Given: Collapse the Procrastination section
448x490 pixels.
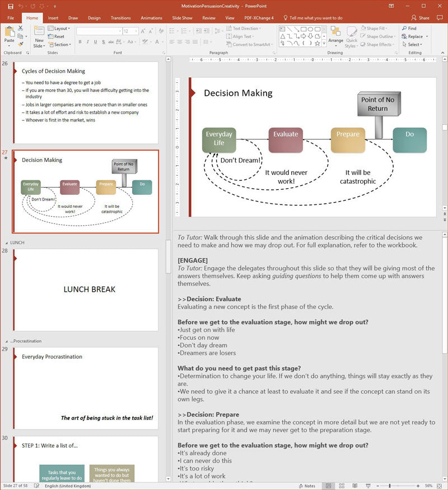Looking at the screenshot, I should click(7, 341).
